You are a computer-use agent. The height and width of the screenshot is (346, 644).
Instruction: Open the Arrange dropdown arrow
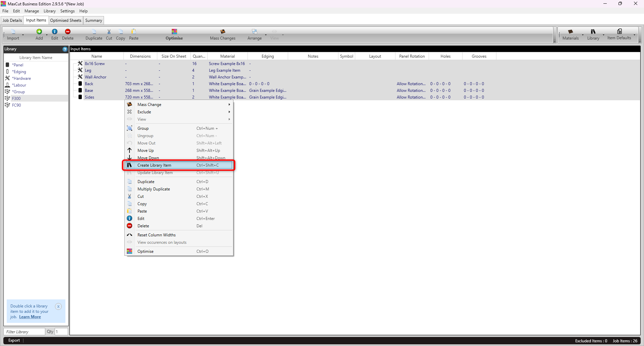point(266,35)
